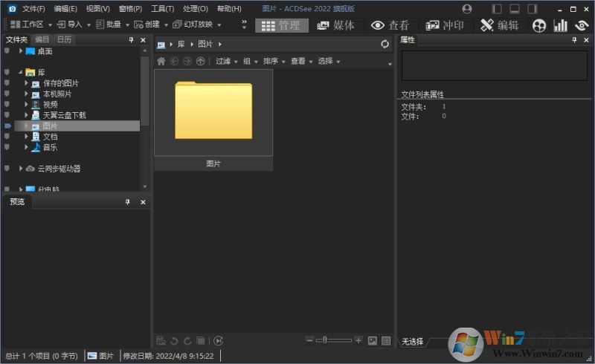The width and height of the screenshot is (595, 364).
Task: Open the 工具(T) menu
Action: tap(162, 9)
